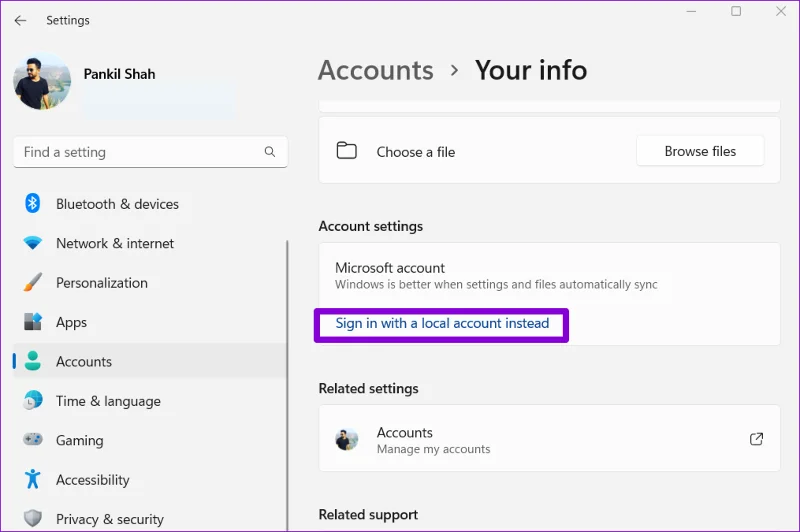Open Gaming settings
Image resolution: width=800 pixels, height=532 pixels.
click(x=149, y=440)
